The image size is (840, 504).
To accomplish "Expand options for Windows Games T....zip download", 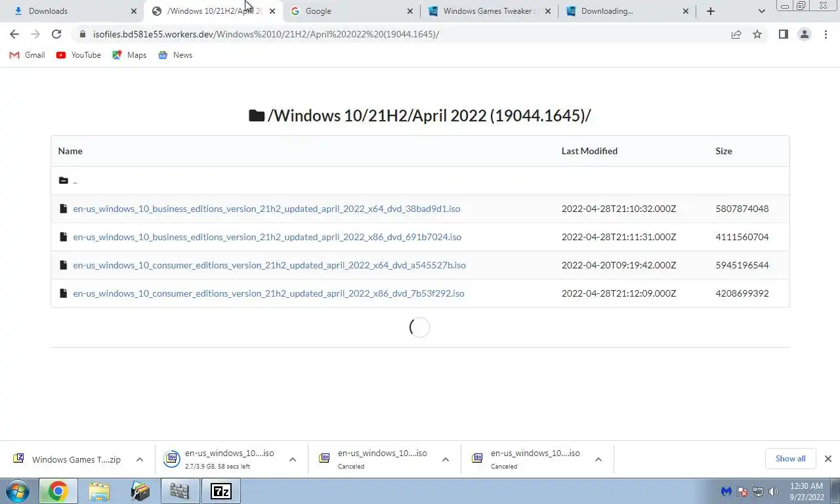I will [140, 459].
